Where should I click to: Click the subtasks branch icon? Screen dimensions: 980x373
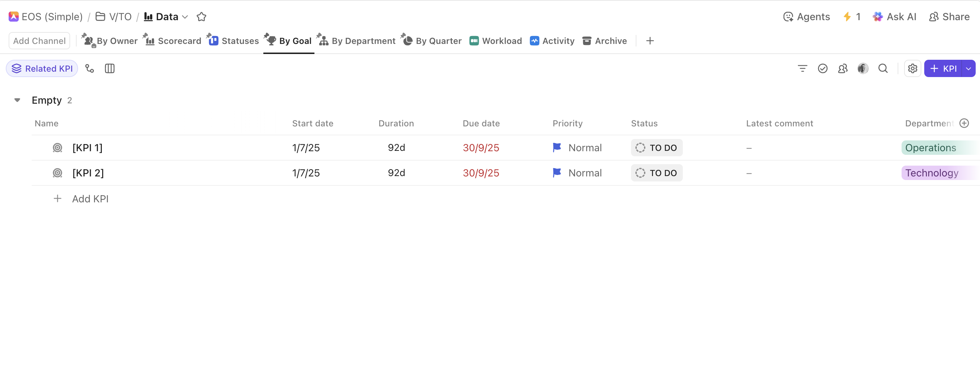(x=90, y=68)
